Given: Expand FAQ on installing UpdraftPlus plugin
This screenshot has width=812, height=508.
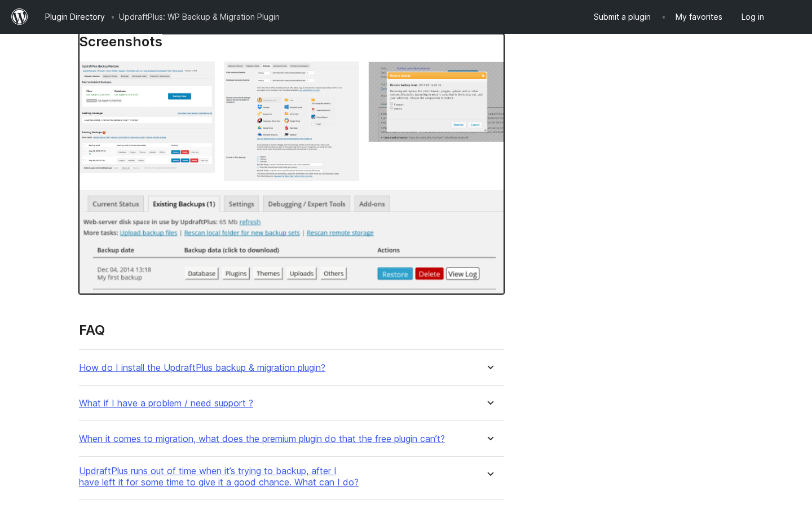Looking at the screenshot, I should [202, 367].
